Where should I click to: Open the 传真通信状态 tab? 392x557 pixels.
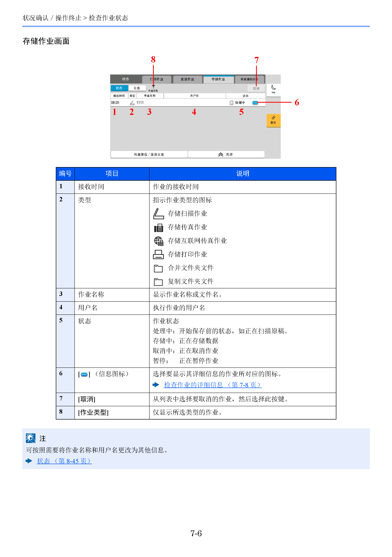249,79
